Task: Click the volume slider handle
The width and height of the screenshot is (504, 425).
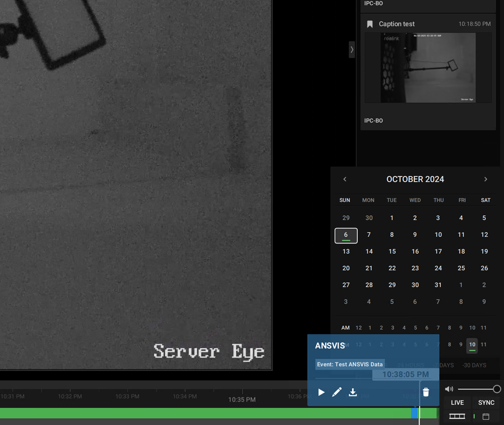Action: pos(496,389)
